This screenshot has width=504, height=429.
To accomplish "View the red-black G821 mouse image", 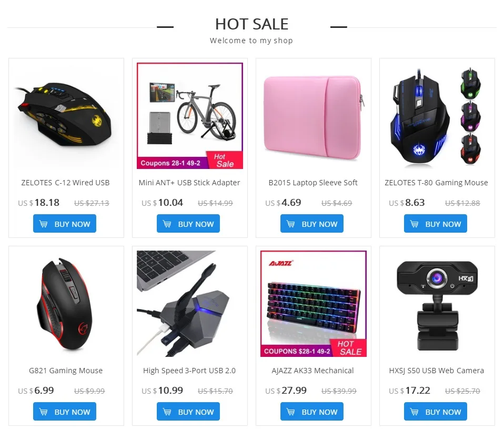I will click(x=66, y=304).
